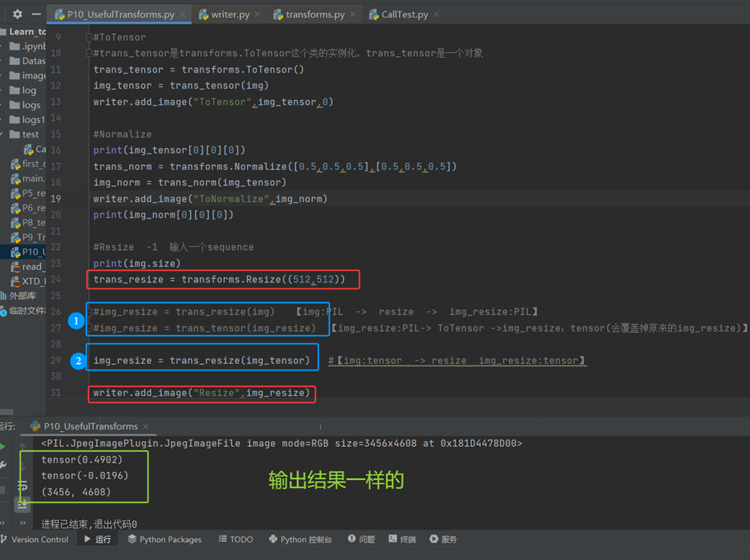750x560 pixels.
Task: Open the first_ python file in tree
Action: [x=28, y=164]
